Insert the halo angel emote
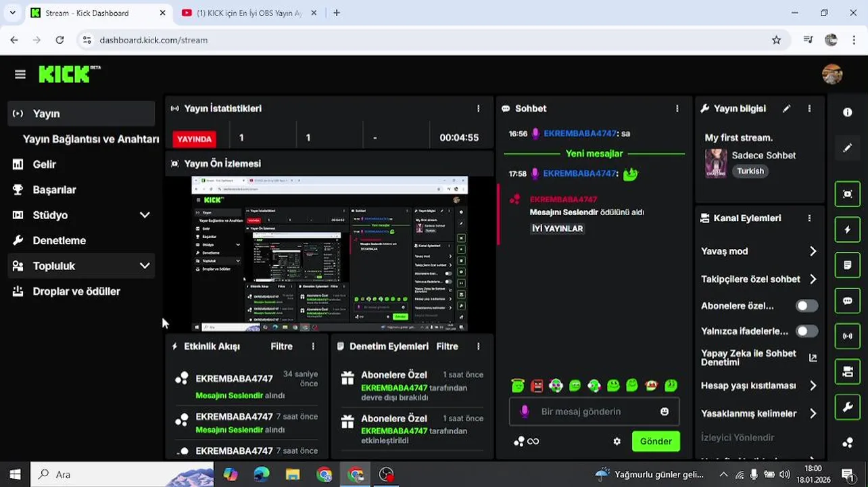Image resolution: width=868 pixels, height=487 pixels. 518,386
